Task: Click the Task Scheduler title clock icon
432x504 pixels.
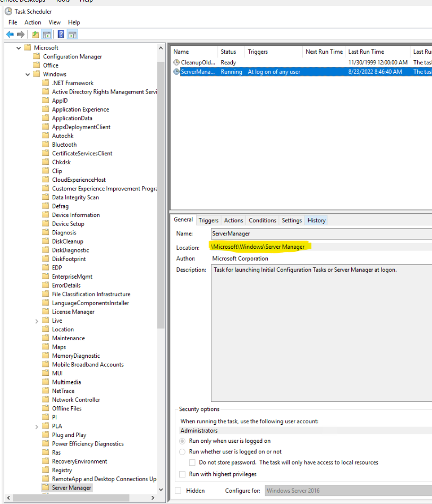Action: click(9, 12)
